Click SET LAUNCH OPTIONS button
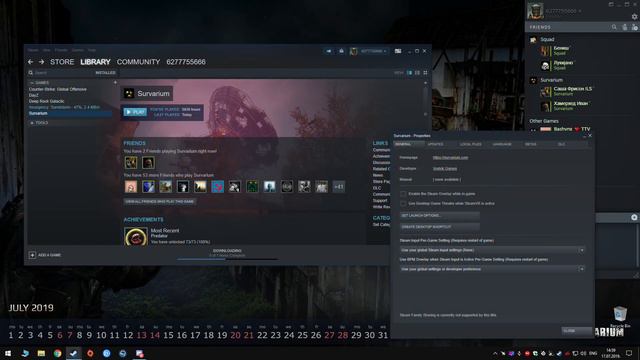The image size is (640, 360). pos(440,216)
